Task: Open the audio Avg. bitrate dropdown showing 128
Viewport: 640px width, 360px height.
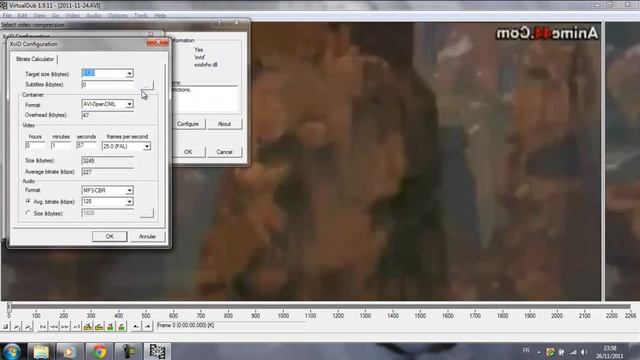Action: point(129,202)
